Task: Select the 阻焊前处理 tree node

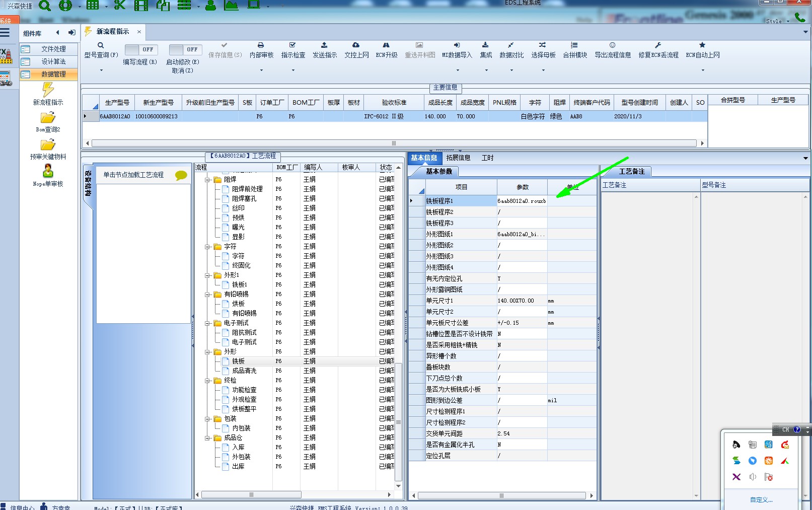Action: coord(247,189)
